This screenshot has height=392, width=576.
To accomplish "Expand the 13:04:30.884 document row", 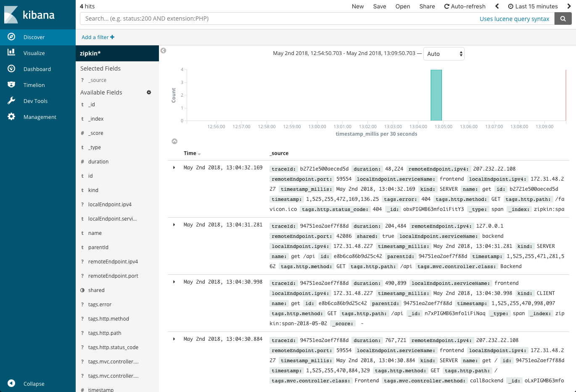I will [174, 339].
